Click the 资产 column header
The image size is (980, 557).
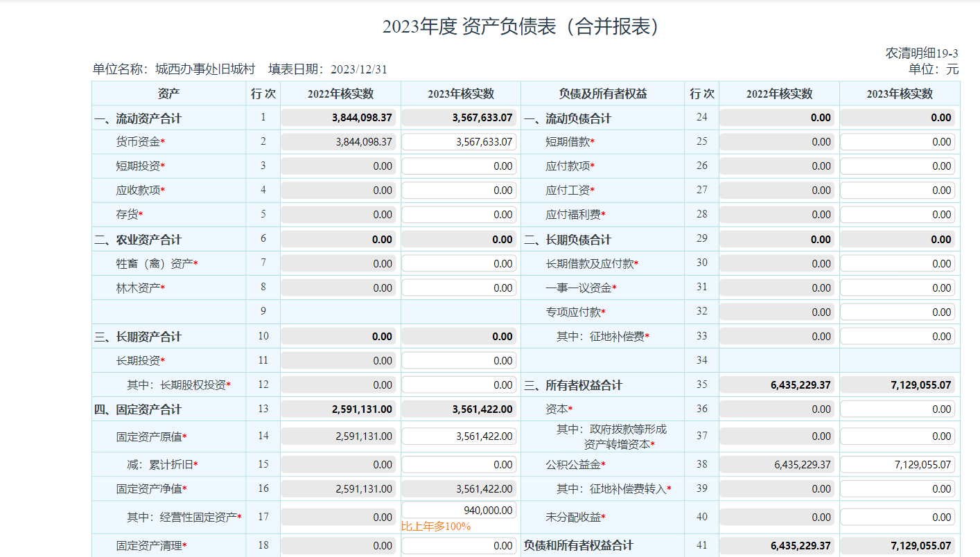coord(168,94)
